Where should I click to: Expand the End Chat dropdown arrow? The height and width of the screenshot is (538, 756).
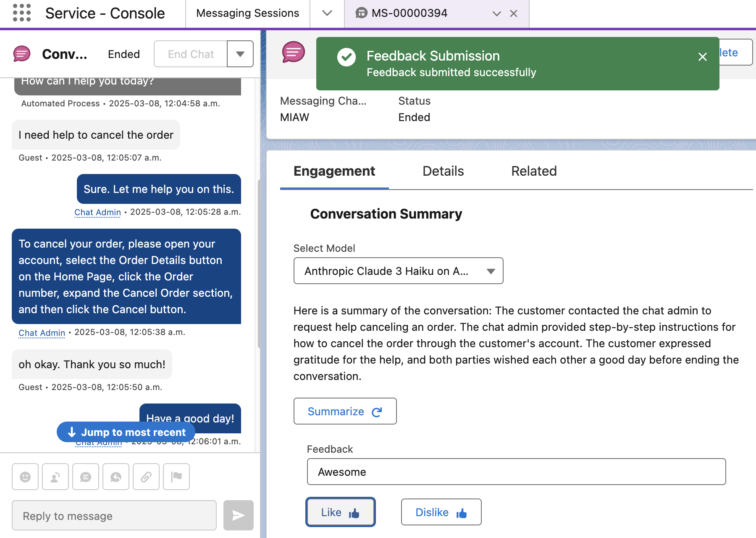pos(240,54)
